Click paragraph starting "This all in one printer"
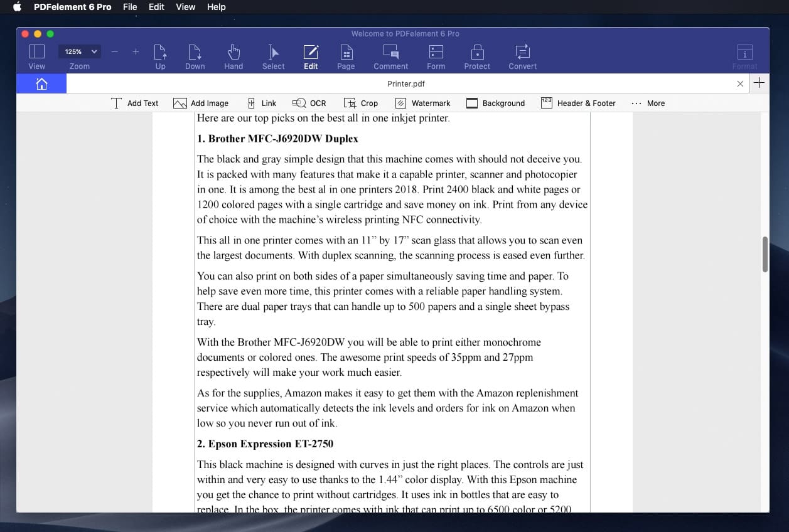Screen dimensions: 789x532 click(391, 248)
